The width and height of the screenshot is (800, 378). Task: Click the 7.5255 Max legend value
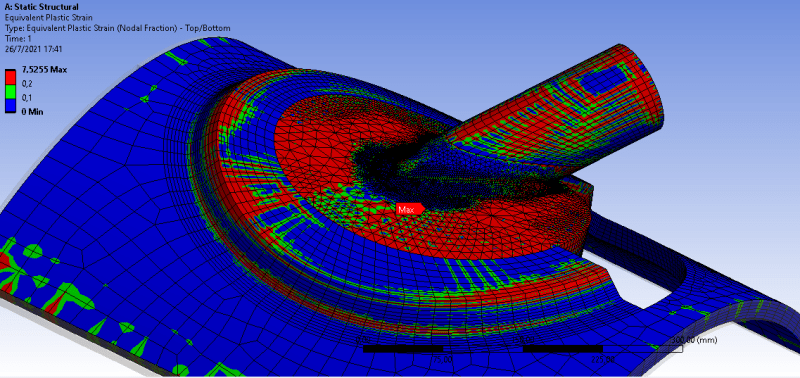[45, 70]
